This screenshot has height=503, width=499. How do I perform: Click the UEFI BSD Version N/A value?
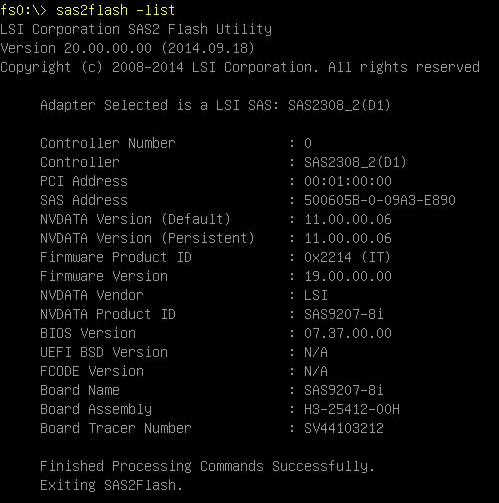pos(316,352)
